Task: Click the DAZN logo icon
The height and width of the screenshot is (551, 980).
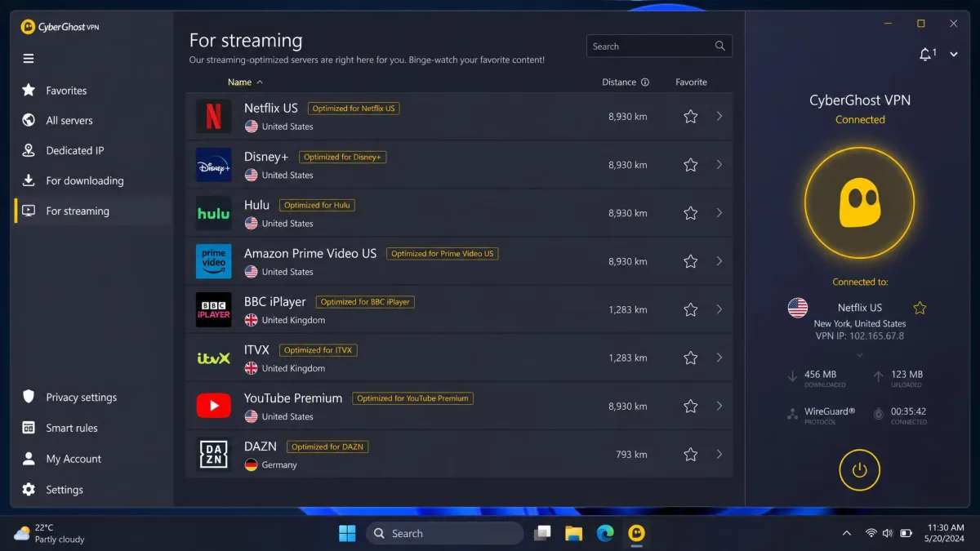Action: pos(213,454)
